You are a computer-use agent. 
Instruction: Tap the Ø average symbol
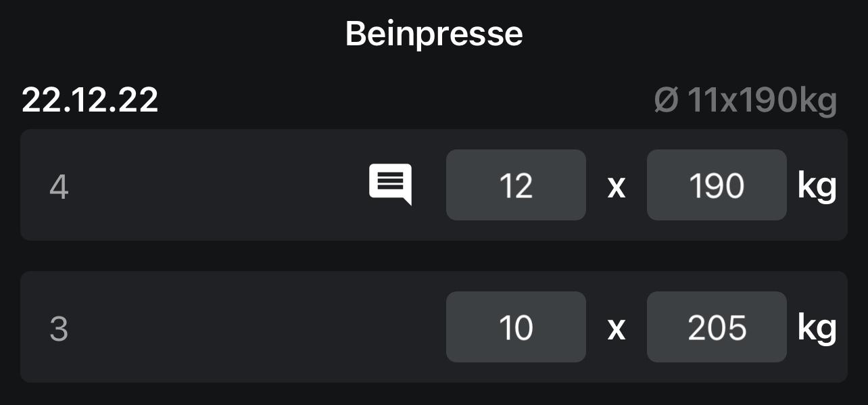coord(666,100)
